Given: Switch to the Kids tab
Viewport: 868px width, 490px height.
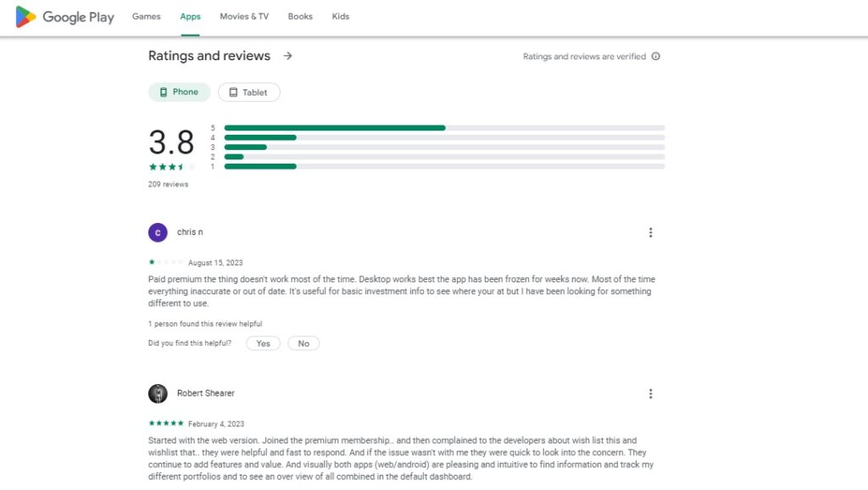Looking at the screenshot, I should (340, 17).
